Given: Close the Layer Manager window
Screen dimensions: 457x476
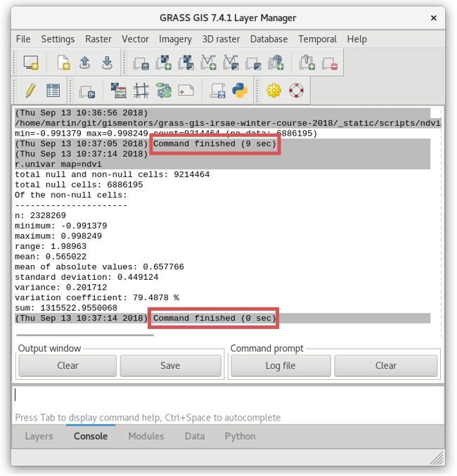Looking at the screenshot, I should point(433,18).
